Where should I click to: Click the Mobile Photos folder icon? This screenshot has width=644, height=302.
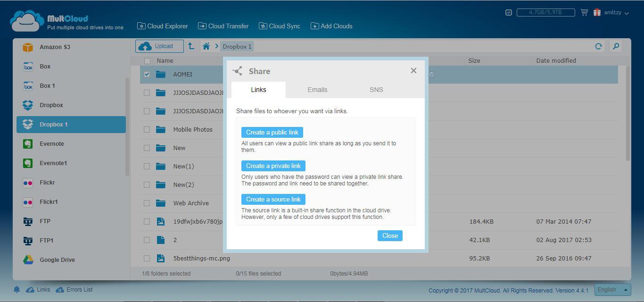click(161, 130)
